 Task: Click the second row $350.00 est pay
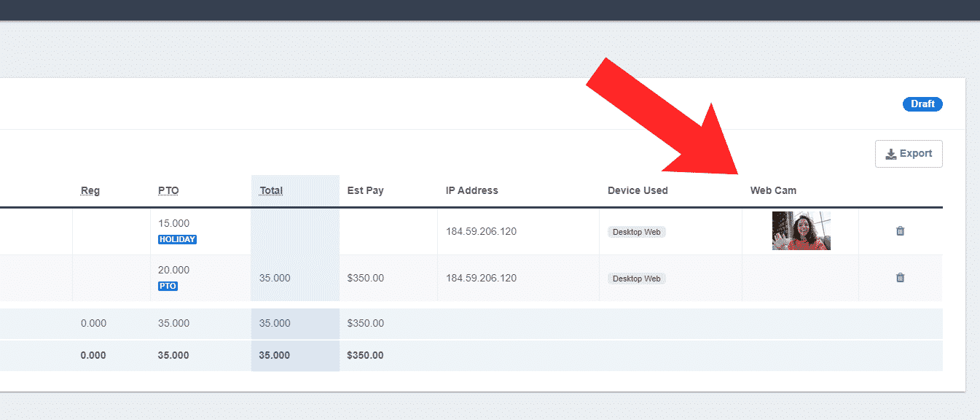click(x=366, y=278)
